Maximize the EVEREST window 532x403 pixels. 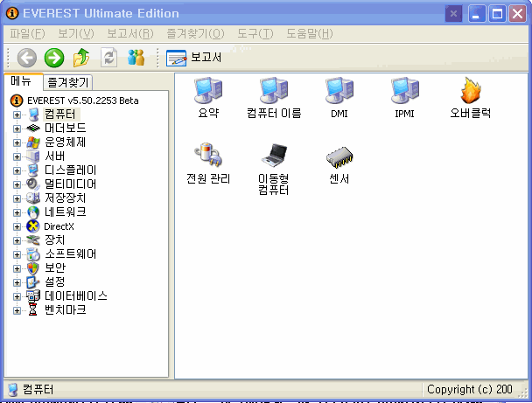[497, 14]
